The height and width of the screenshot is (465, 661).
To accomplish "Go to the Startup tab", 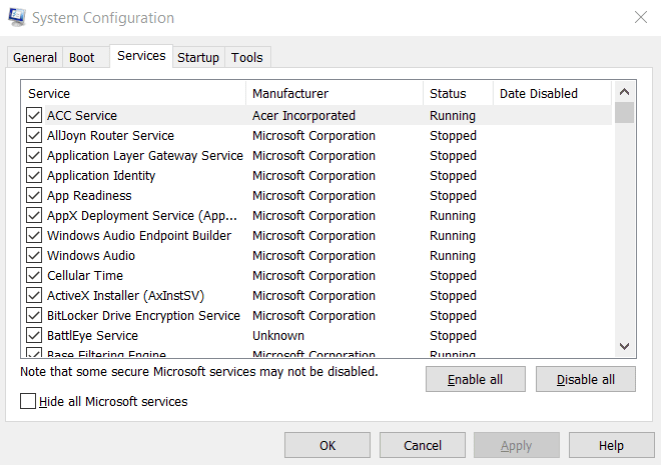I will pyautogui.click(x=198, y=58).
